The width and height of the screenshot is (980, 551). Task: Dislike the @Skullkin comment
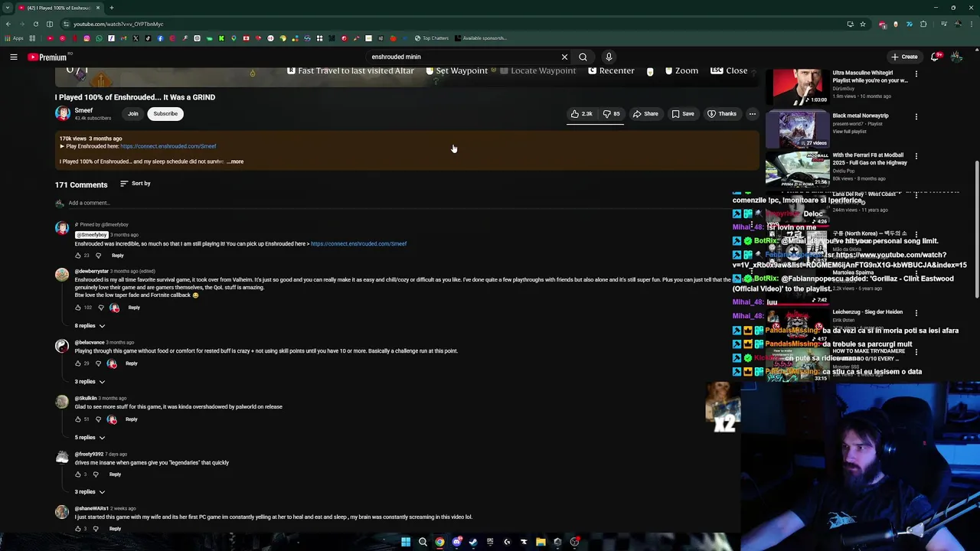click(x=98, y=419)
